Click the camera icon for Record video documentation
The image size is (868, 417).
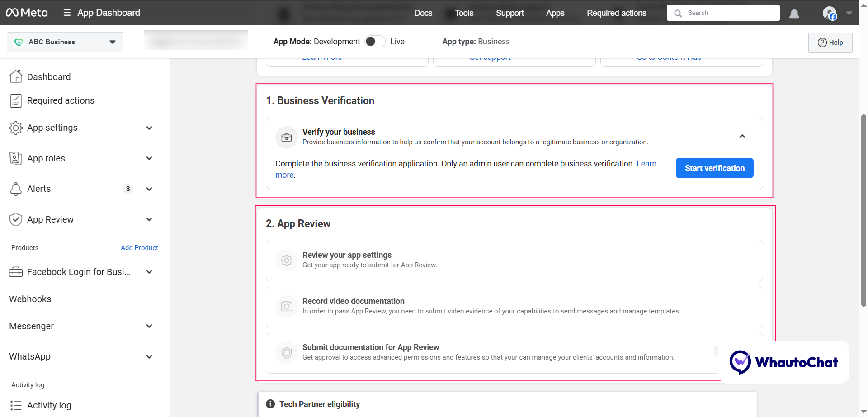click(x=286, y=306)
